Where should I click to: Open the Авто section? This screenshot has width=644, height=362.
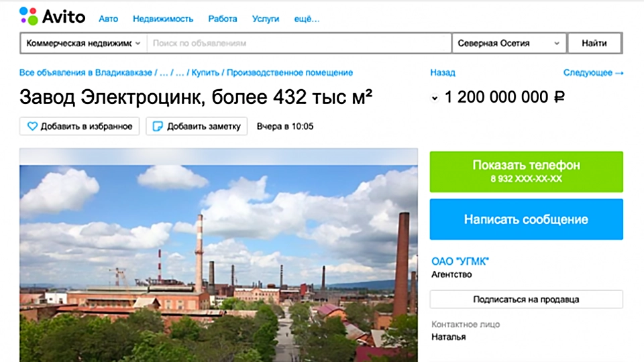(x=108, y=19)
